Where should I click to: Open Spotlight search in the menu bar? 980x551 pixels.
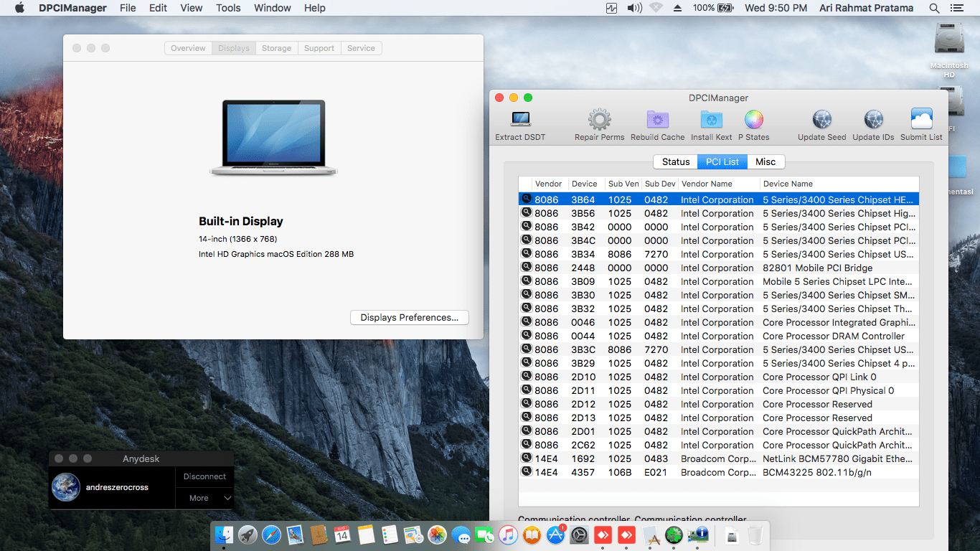point(934,8)
